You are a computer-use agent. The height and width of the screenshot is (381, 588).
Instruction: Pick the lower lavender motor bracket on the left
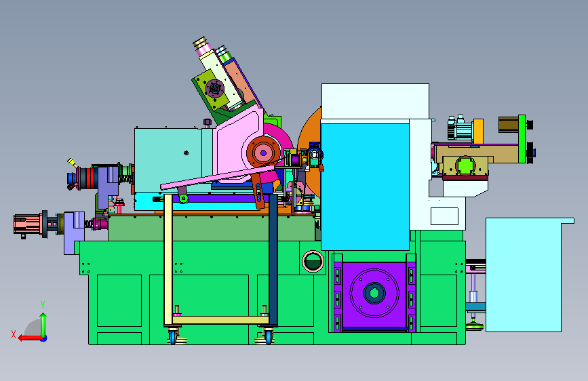click(73, 233)
